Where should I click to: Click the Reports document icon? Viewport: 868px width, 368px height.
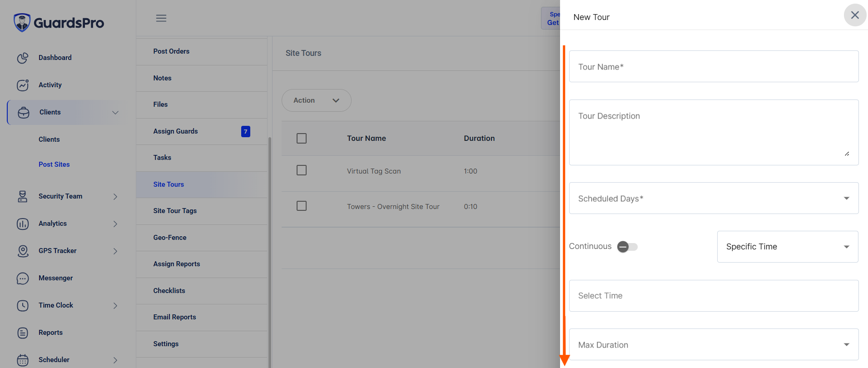tap(23, 333)
